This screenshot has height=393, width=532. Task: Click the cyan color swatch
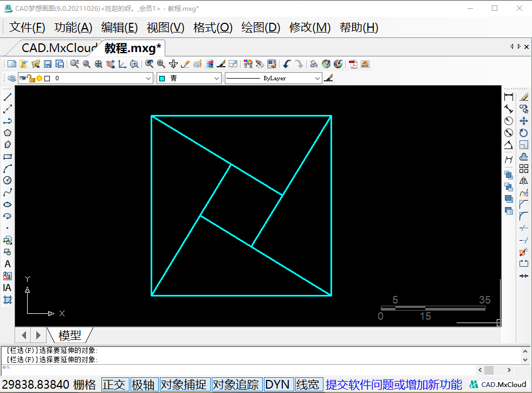point(162,79)
